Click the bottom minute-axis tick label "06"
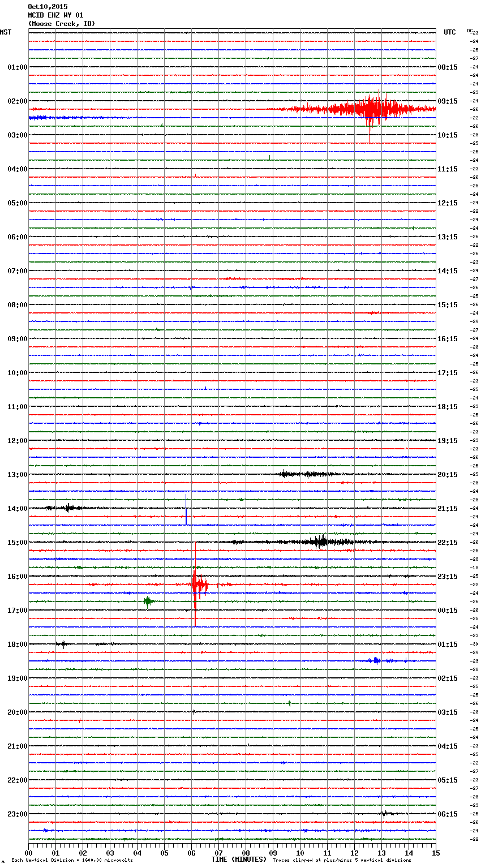481x868 pixels. pyautogui.click(x=191, y=853)
